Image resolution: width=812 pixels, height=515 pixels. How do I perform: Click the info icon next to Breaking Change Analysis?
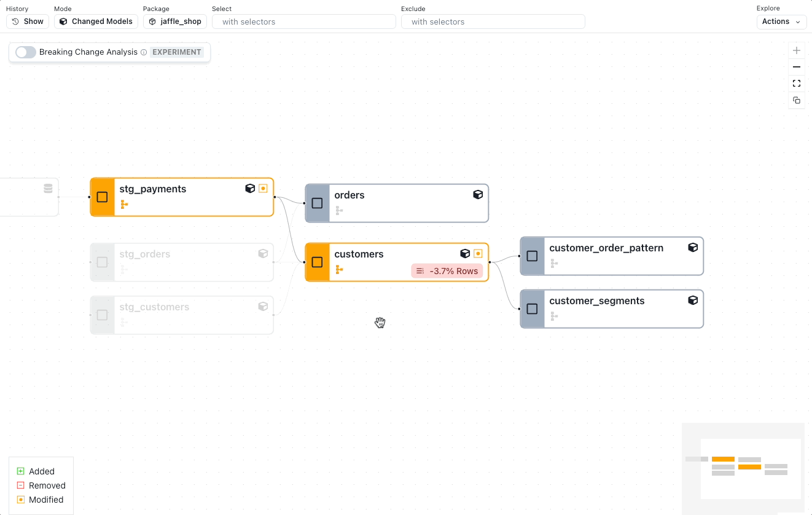(144, 52)
